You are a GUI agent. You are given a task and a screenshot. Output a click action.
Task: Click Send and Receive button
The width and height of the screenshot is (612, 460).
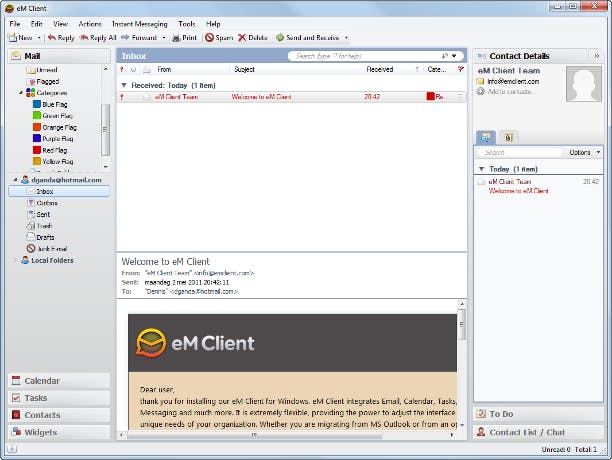[308, 38]
